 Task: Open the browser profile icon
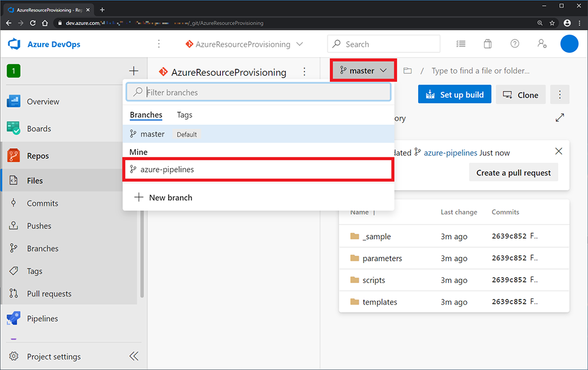(x=567, y=23)
